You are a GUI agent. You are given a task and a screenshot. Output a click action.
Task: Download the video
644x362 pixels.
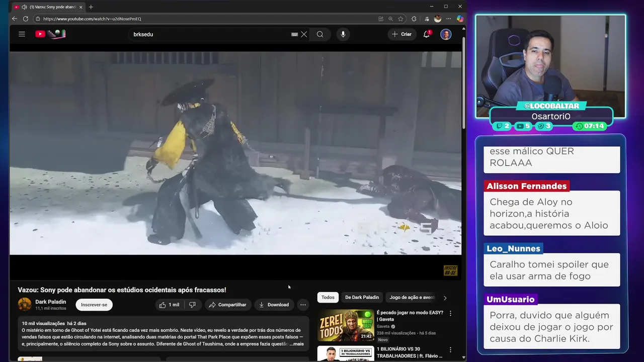click(274, 305)
